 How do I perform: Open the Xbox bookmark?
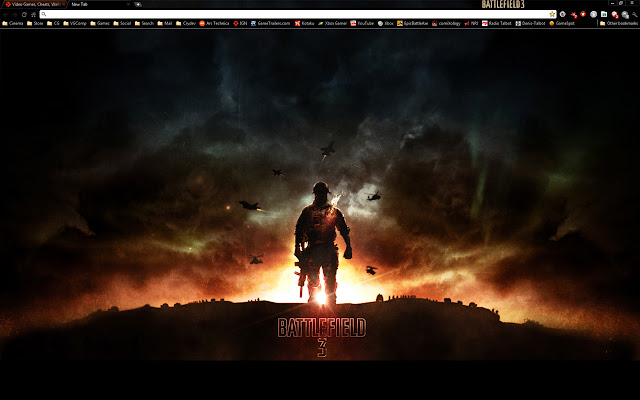[386, 23]
